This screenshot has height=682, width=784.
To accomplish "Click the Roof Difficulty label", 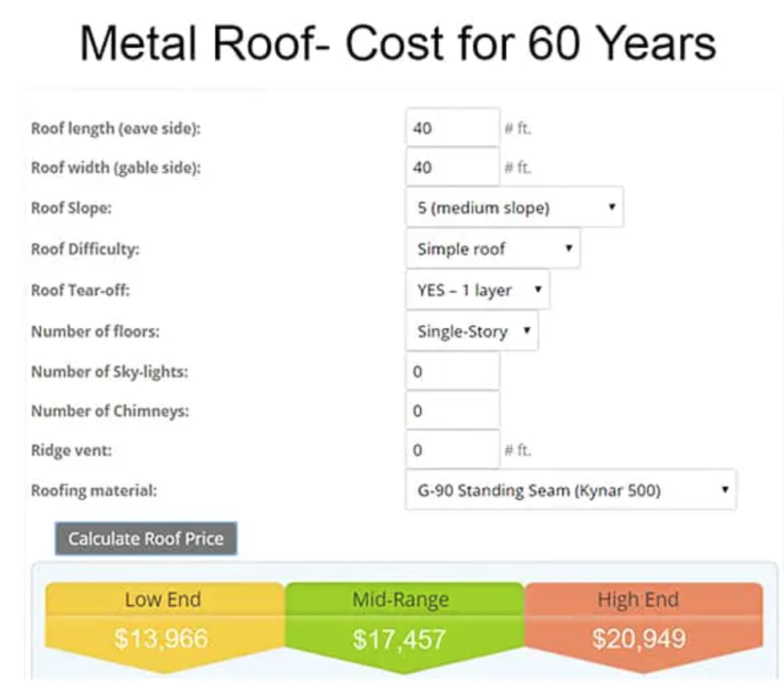I will (85, 249).
